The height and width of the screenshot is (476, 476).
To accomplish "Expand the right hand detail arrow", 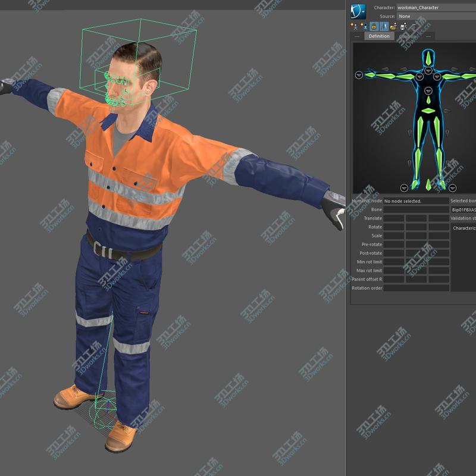I will tap(359, 75).
